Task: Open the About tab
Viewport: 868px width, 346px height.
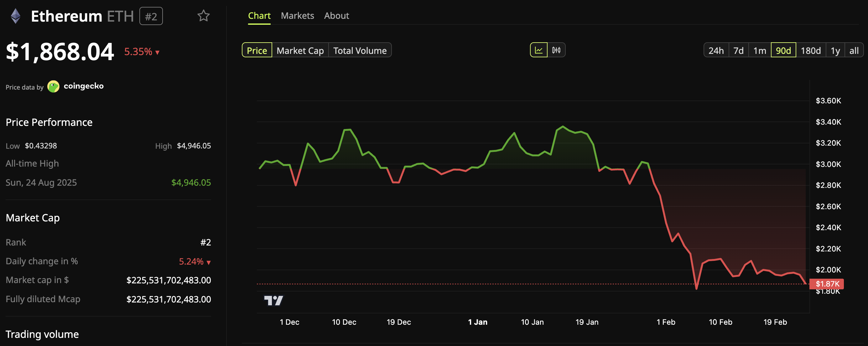Action: [336, 15]
